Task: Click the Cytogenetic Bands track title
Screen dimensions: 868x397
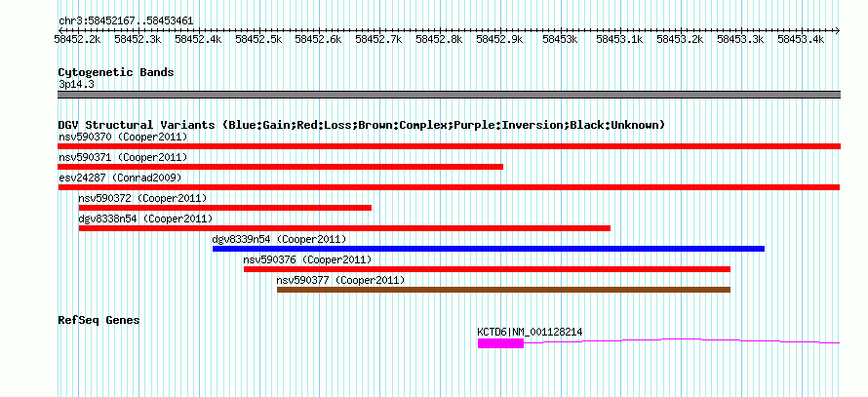Action: point(116,72)
